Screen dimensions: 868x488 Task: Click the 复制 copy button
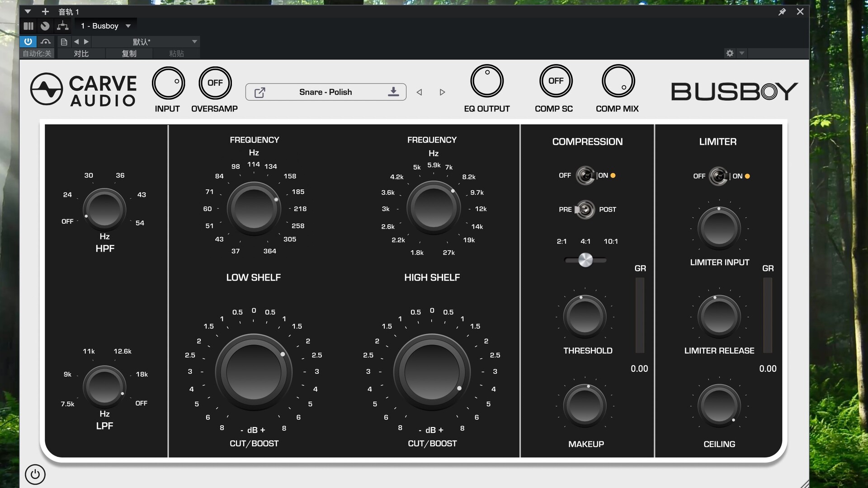pos(129,53)
